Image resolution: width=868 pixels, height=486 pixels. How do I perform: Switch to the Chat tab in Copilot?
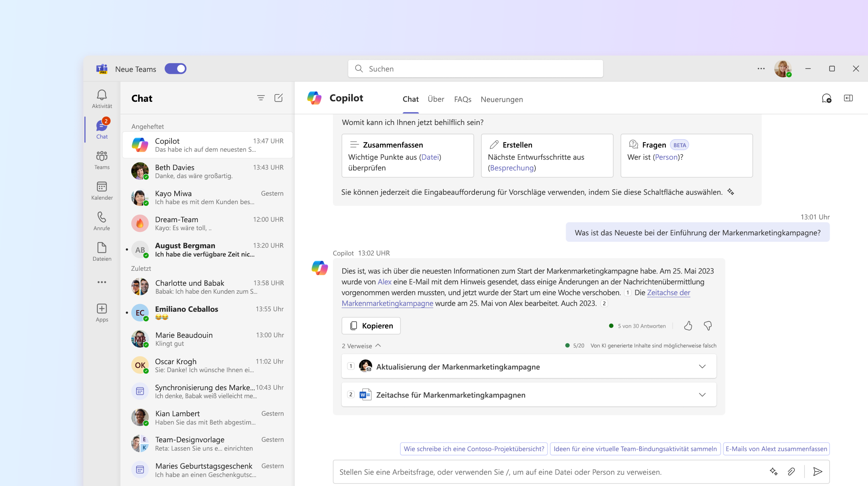pyautogui.click(x=411, y=99)
